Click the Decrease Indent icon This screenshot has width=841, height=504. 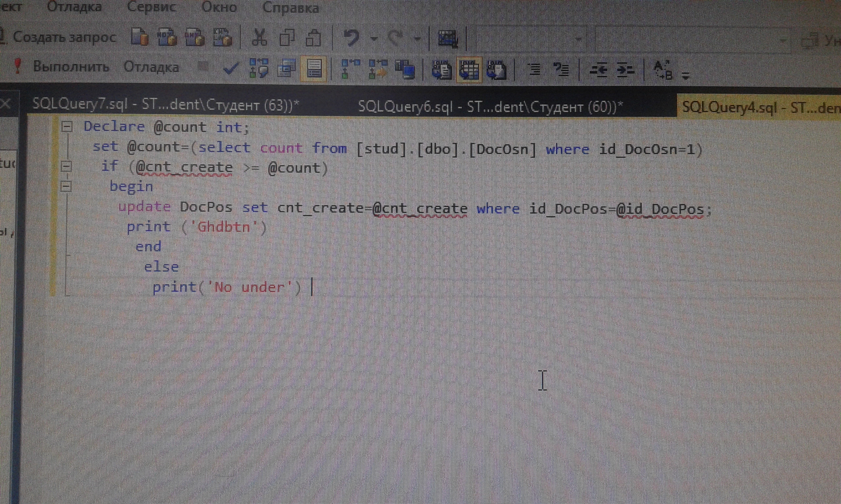598,70
